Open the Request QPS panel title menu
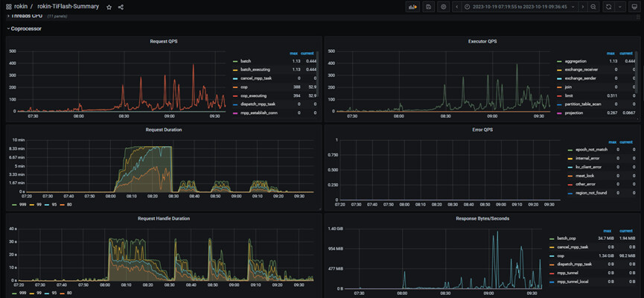The image size is (644, 298). click(162, 42)
